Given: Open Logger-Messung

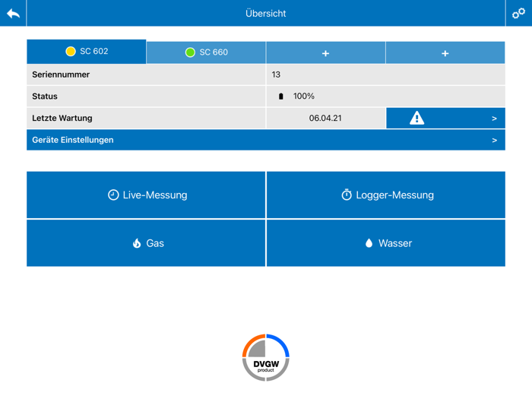Looking at the screenshot, I should point(386,195).
